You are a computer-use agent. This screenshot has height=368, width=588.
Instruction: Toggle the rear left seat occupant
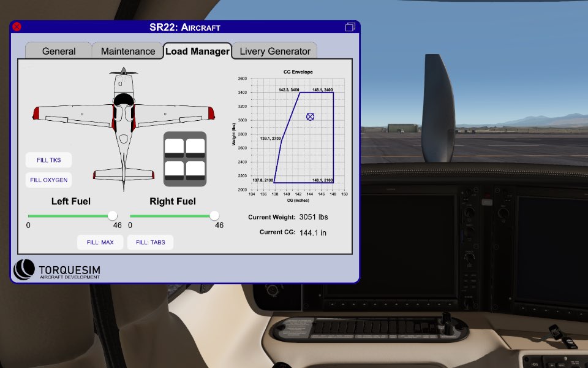coord(175,171)
